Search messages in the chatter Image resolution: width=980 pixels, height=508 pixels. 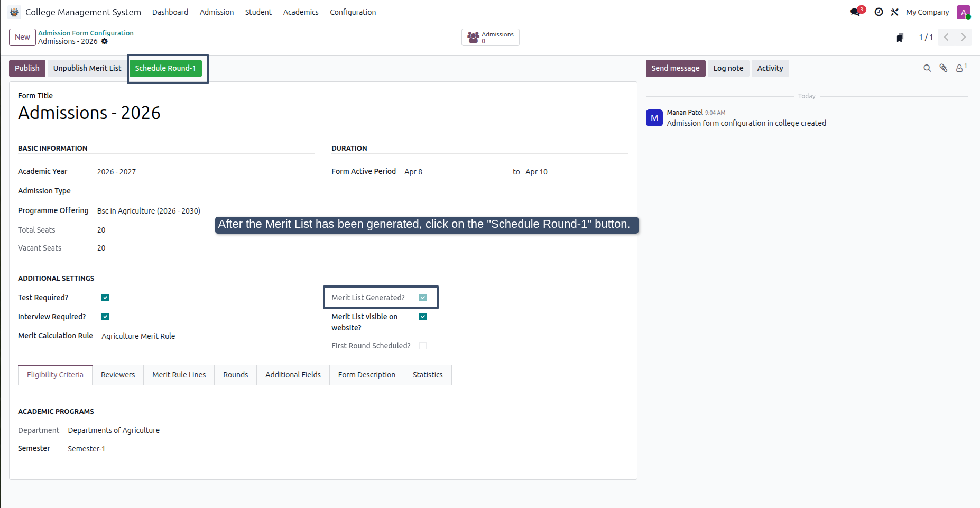click(x=927, y=68)
